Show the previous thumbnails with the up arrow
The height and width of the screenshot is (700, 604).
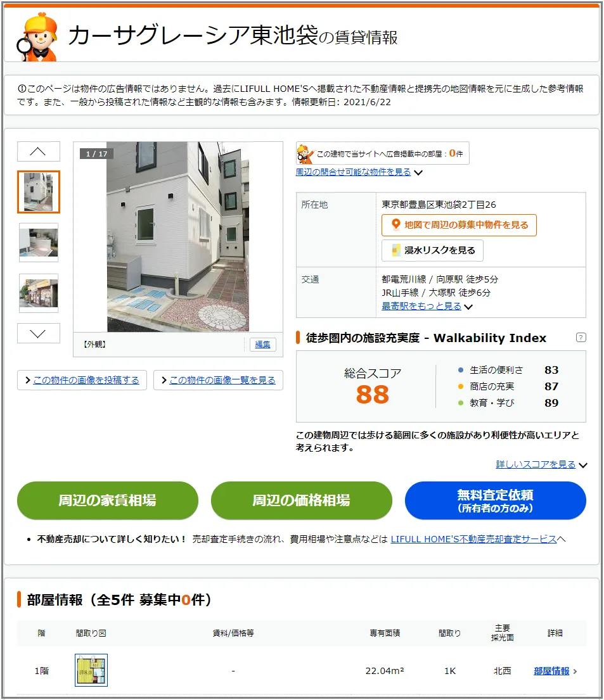(x=39, y=151)
